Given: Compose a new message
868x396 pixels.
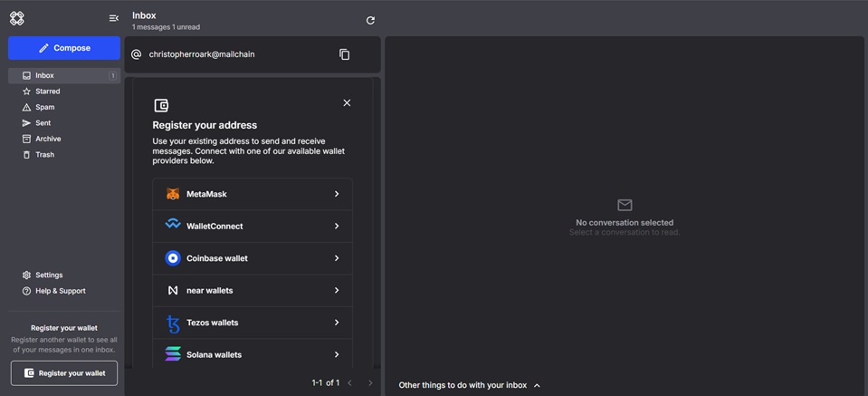Looking at the screenshot, I should click(x=64, y=48).
